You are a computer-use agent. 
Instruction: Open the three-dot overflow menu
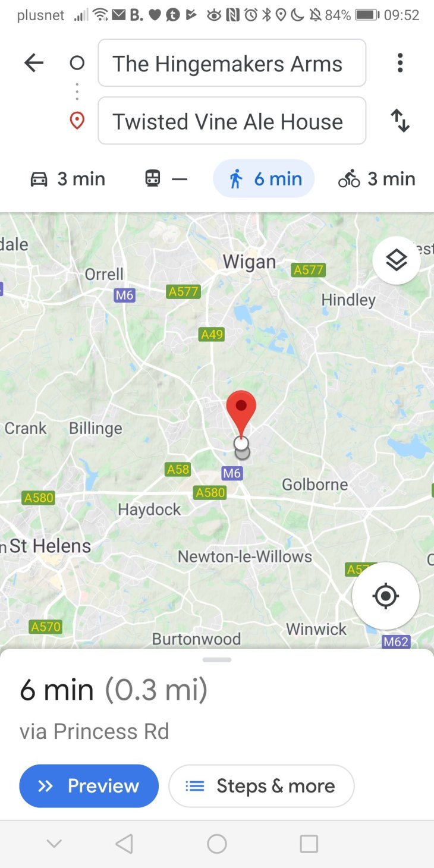point(400,63)
